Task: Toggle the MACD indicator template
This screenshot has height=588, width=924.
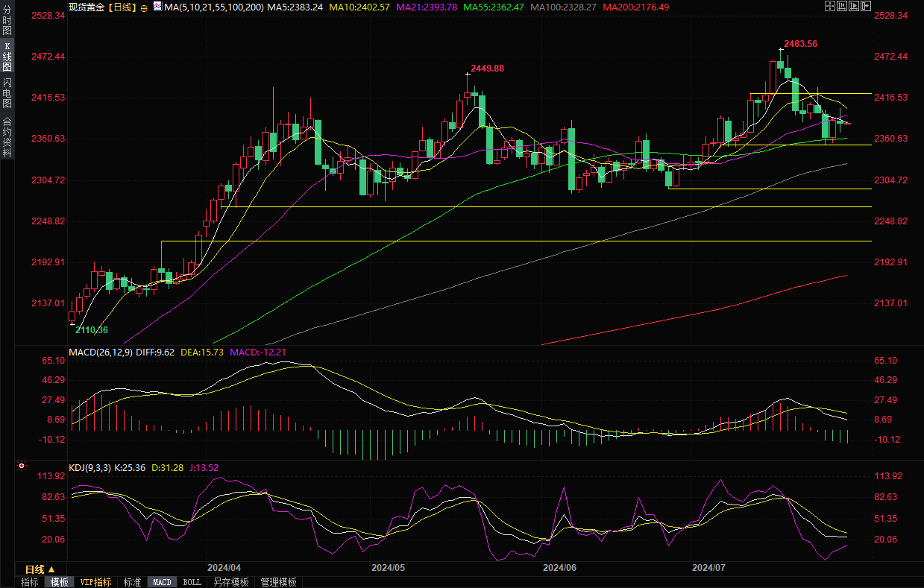Action: [162, 582]
